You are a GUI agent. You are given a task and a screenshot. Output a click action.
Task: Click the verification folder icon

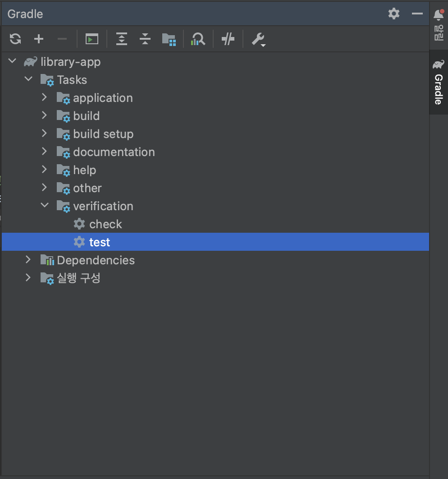point(64,206)
